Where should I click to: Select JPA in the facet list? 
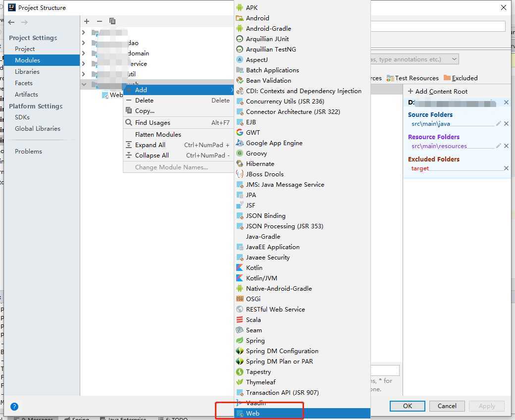point(303,195)
